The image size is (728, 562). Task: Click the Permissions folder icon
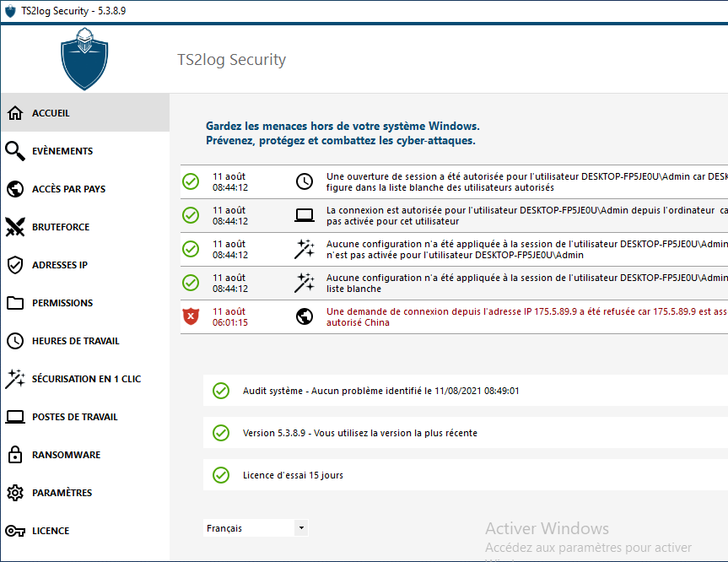tap(15, 303)
